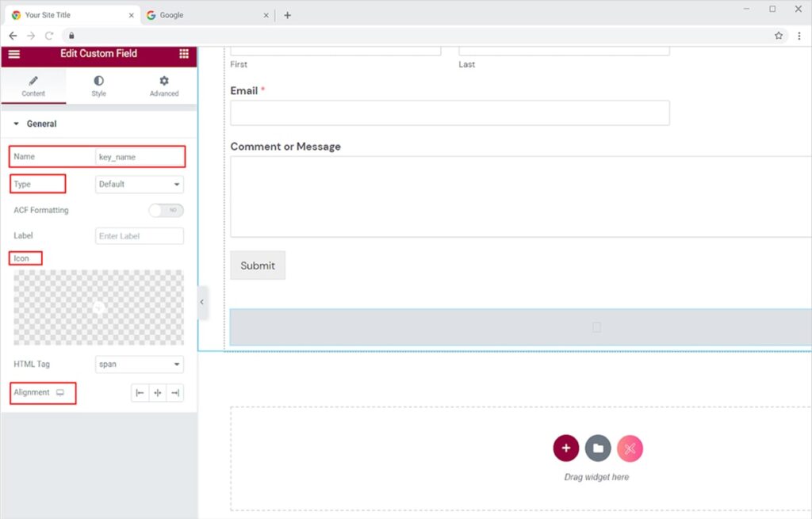Open the widgets grid panel

point(184,54)
